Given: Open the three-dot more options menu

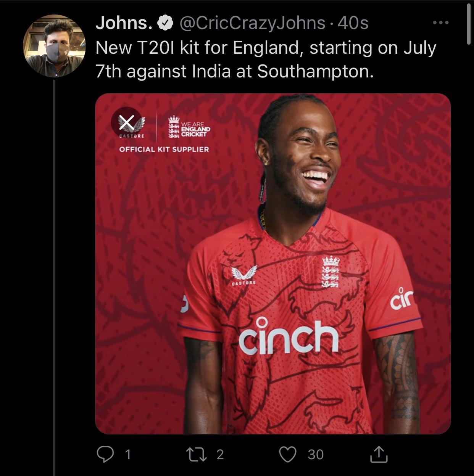Looking at the screenshot, I should 441,23.
